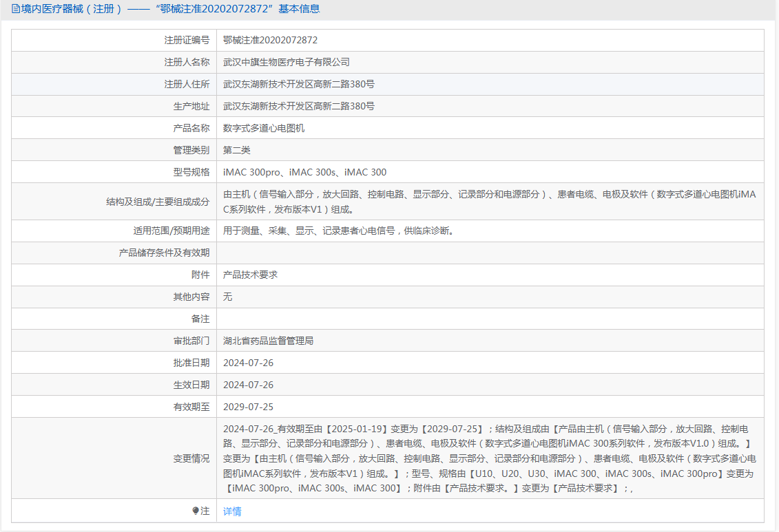Select the 批准日期 value 2024-07-26

click(x=249, y=363)
